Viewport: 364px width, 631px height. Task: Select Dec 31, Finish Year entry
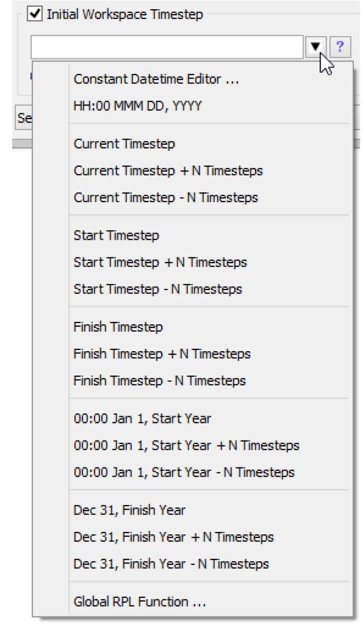pyautogui.click(x=129, y=510)
